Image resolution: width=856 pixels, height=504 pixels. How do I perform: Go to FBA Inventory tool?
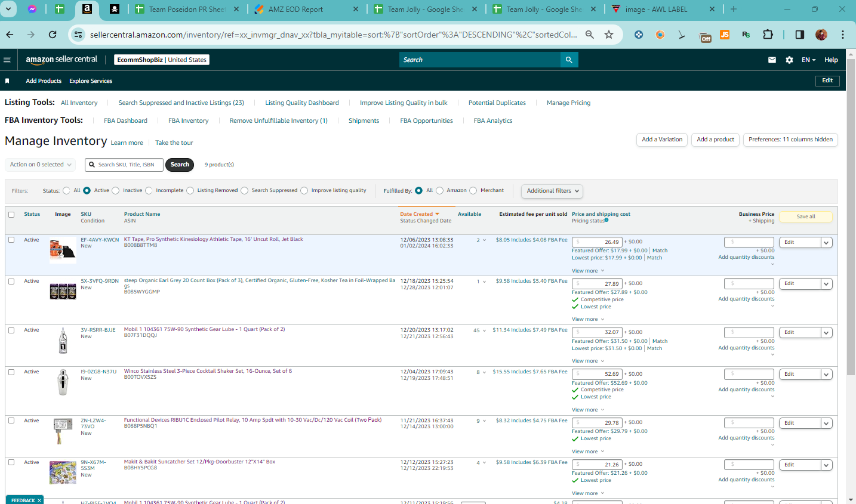tap(189, 120)
